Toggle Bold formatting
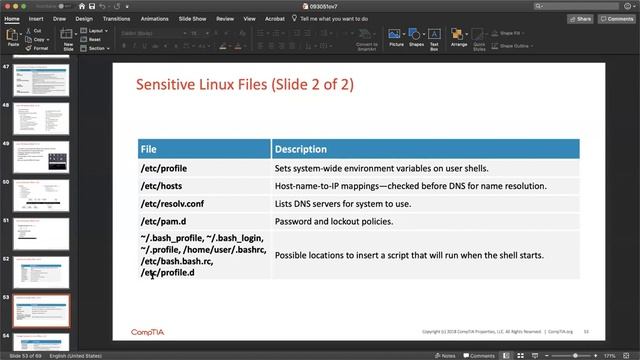640x360 pixels. pyautogui.click(x=124, y=46)
